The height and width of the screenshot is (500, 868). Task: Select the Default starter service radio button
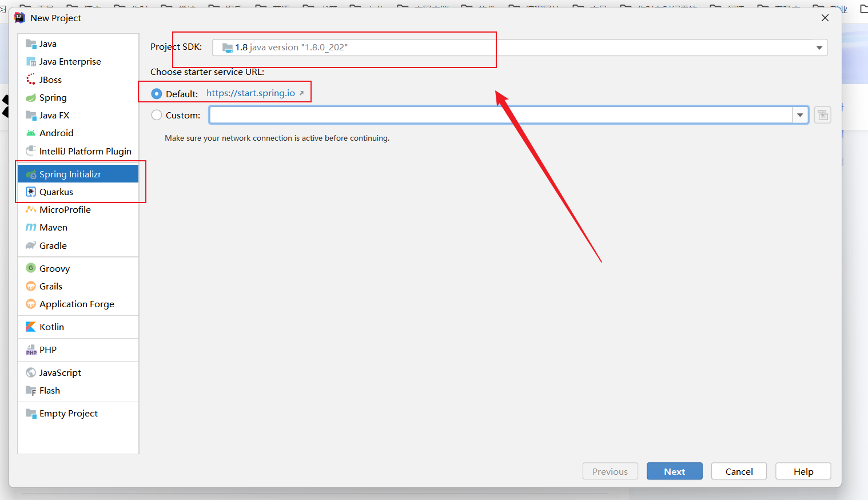(157, 94)
